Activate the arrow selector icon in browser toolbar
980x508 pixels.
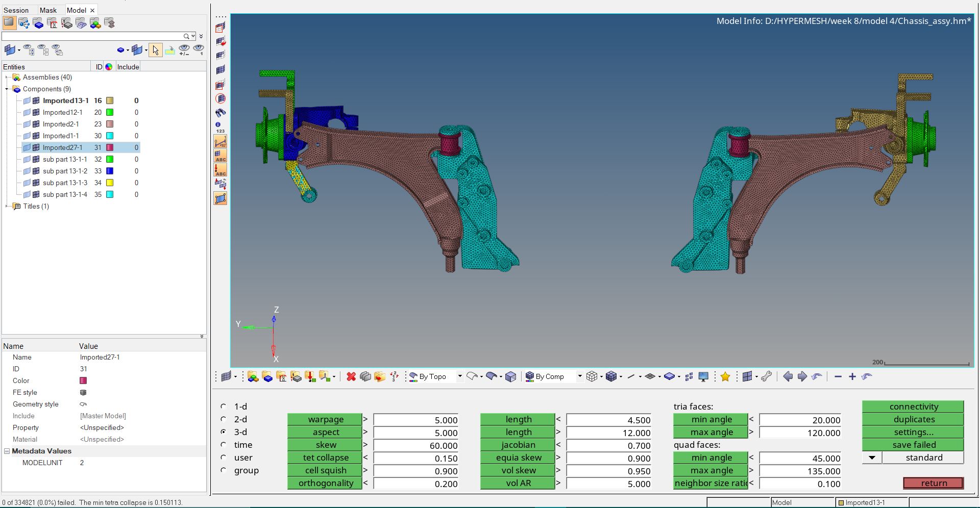(x=156, y=50)
